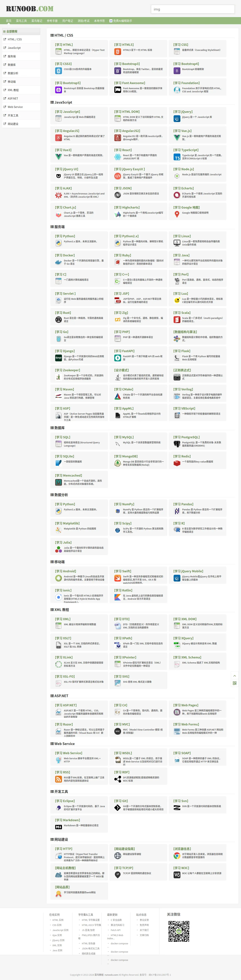Select XML 教程 in sidebar
Screen dimensions: 241x980
coord(21,90)
